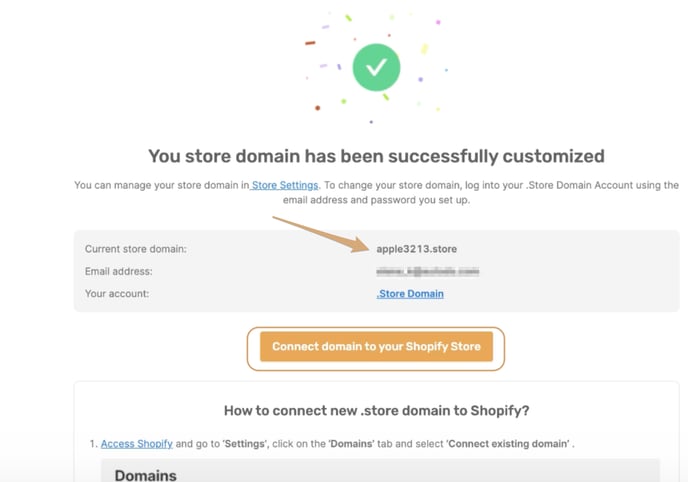Click the orange arrow annotation
Image resolution: width=688 pixels, height=482 pixels.
322,235
